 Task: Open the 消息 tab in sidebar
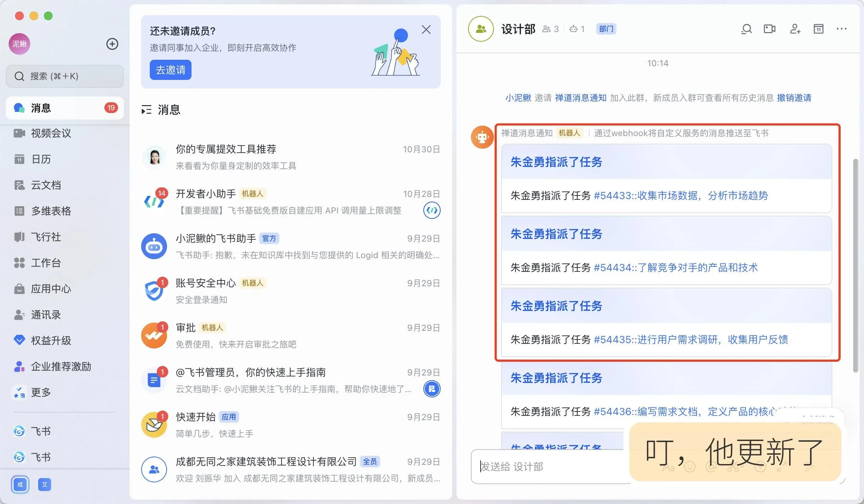pyautogui.click(x=65, y=108)
